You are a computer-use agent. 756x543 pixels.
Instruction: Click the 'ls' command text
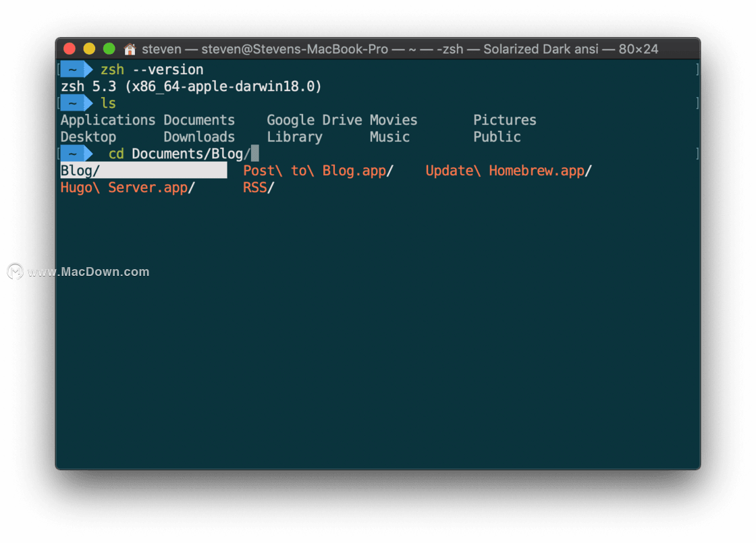[108, 103]
